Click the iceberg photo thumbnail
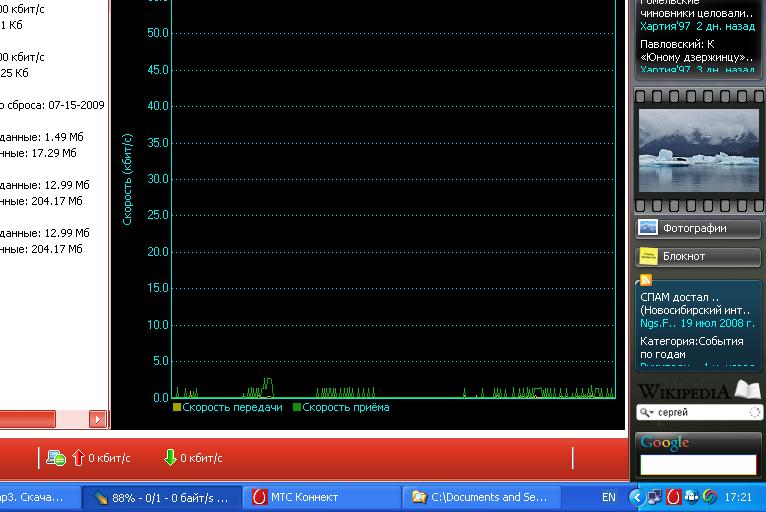The width and height of the screenshot is (766, 512). point(698,150)
